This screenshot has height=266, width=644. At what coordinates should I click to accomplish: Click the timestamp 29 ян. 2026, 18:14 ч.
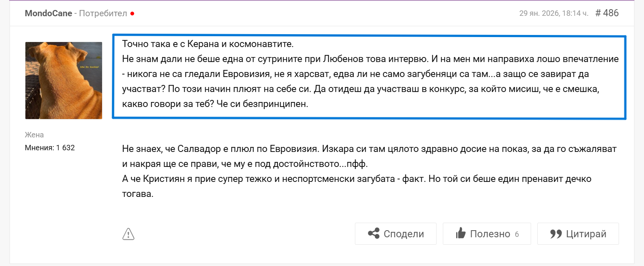[553, 13]
